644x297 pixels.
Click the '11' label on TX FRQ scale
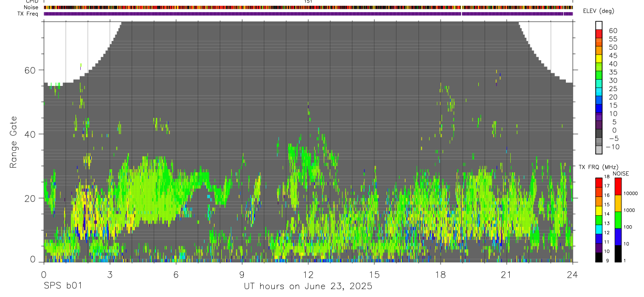(x=607, y=242)
